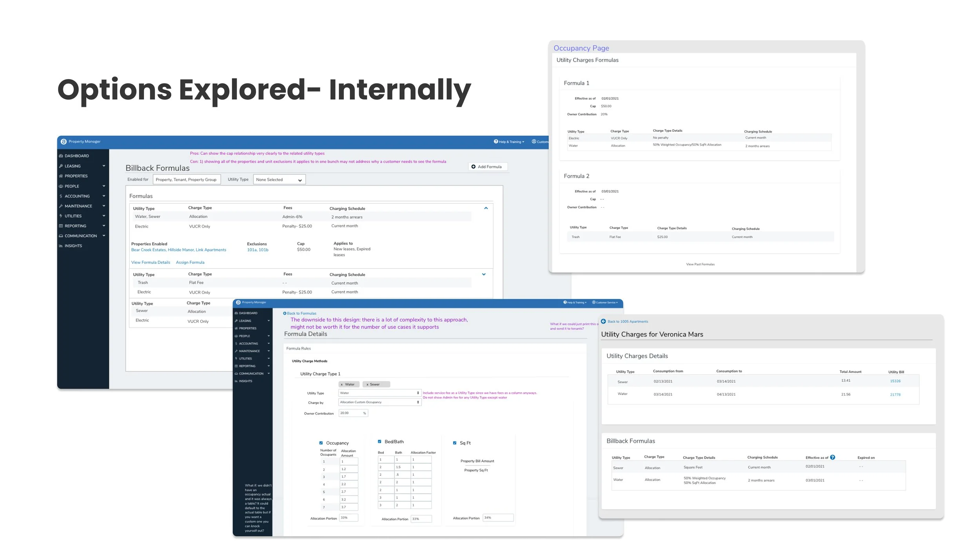Click the Help & Training question icon
The image size is (980, 551).
(x=496, y=141)
